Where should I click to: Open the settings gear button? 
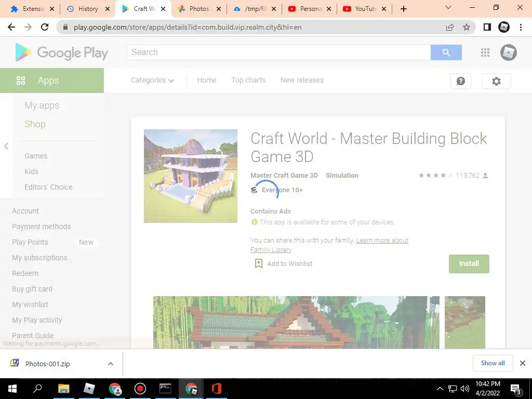496,81
